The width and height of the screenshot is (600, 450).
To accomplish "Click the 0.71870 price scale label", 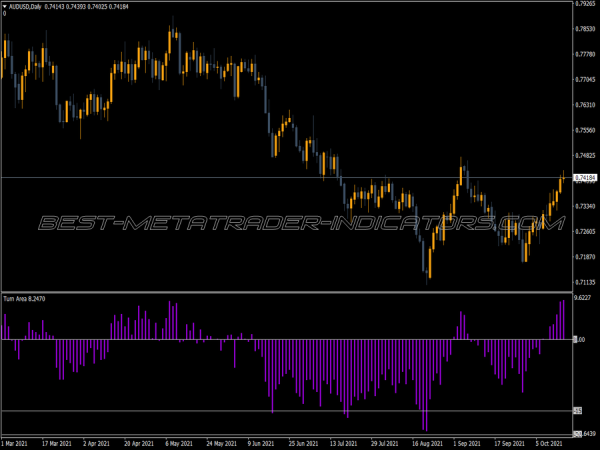I will 585,257.
